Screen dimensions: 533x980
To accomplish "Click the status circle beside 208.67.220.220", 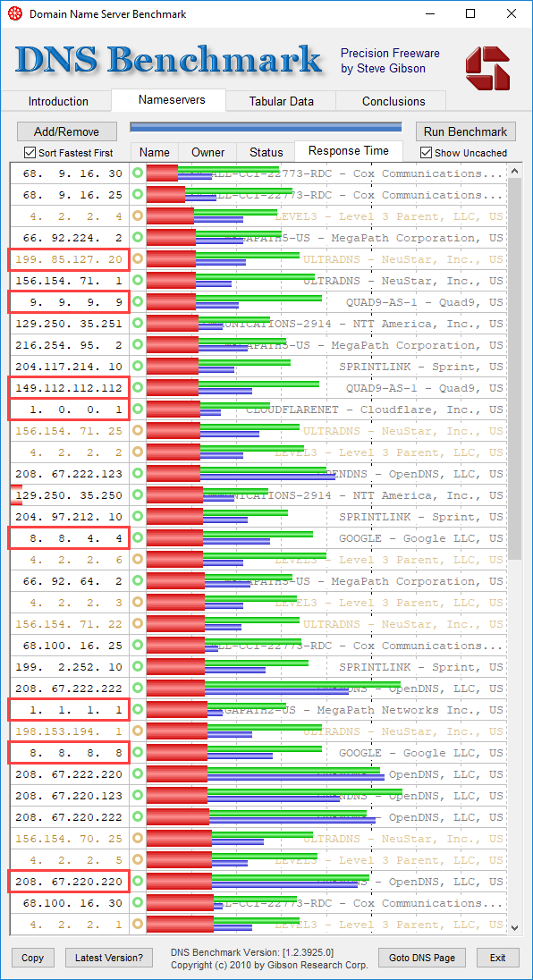I will [138, 882].
